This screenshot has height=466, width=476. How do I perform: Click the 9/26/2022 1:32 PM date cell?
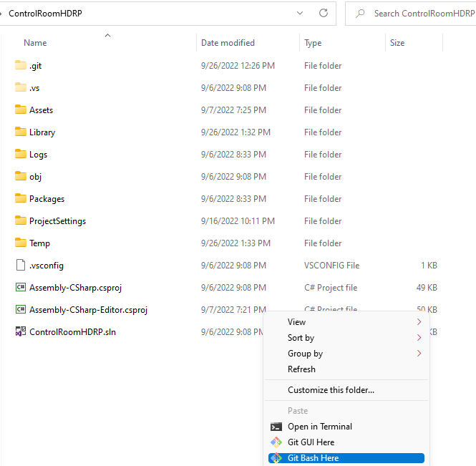click(x=235, y=132)
